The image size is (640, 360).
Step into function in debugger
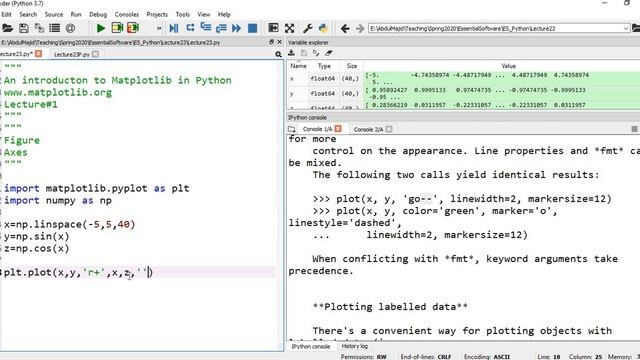(206, 28)
